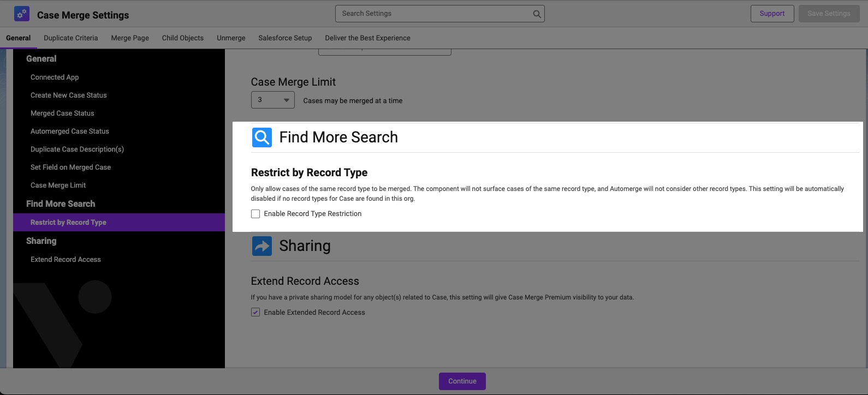This screenshot has width=868, height=395.
Task: Jump to Connected App in sidebar
Action: 55,77
